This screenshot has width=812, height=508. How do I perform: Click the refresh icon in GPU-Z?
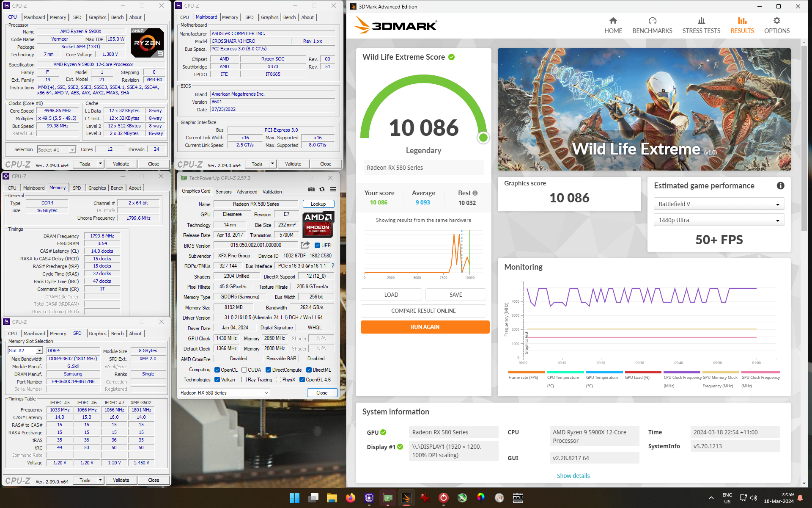pyautogui.click(x=322, y=189)
